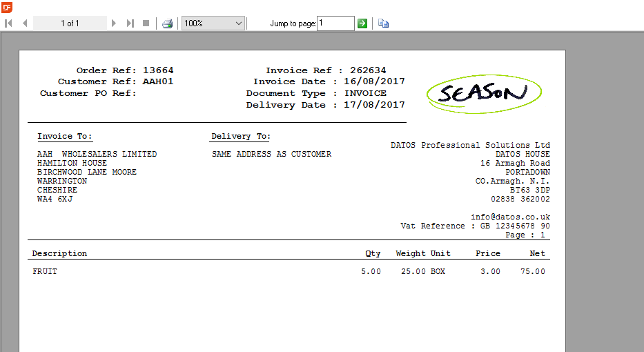644x352 pixels.
Task: Click the Qty column header
Action: tap(373, 253)
